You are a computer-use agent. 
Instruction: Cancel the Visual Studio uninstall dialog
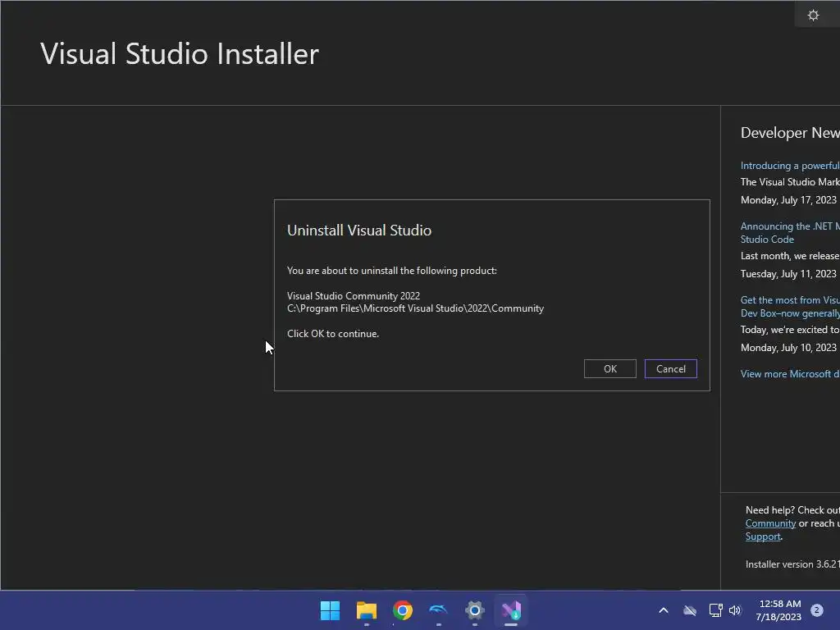671,368
